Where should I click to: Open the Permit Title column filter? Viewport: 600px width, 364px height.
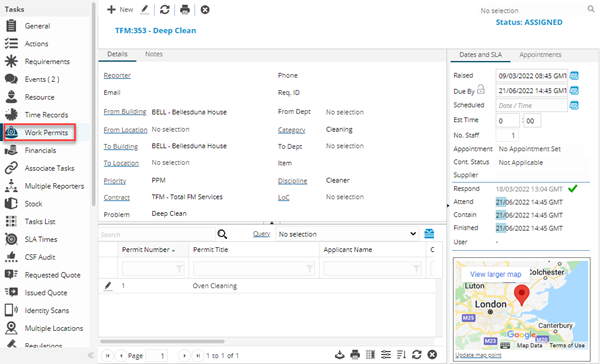[310, 269]
